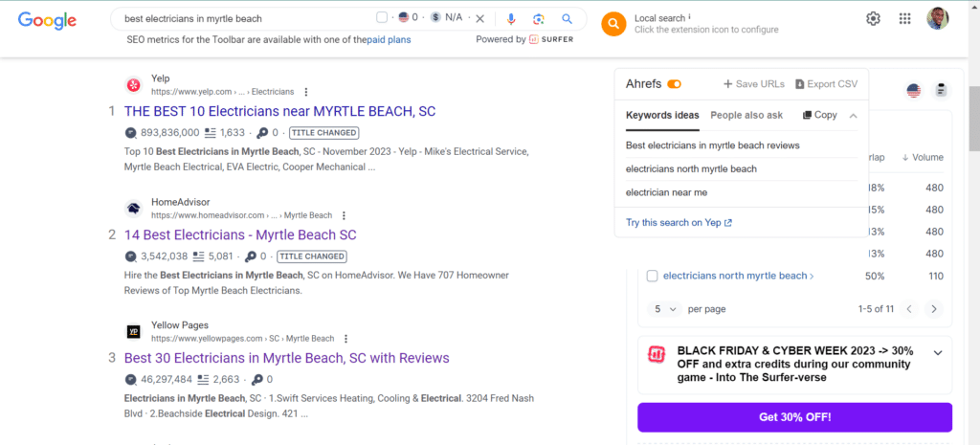Open Google Lens image search icon

click(x=539, y=19)
